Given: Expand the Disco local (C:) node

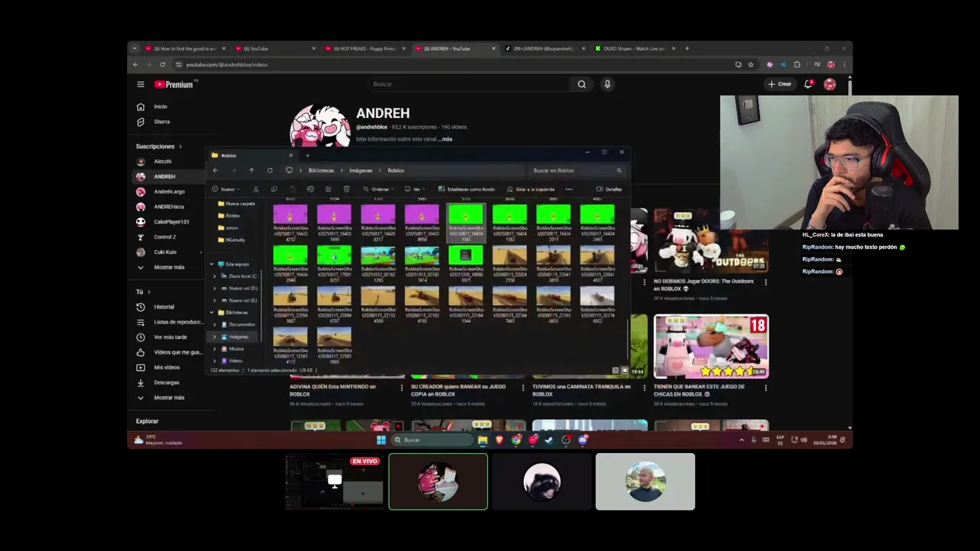Looking at the screenshot, I should pos(214,276).
